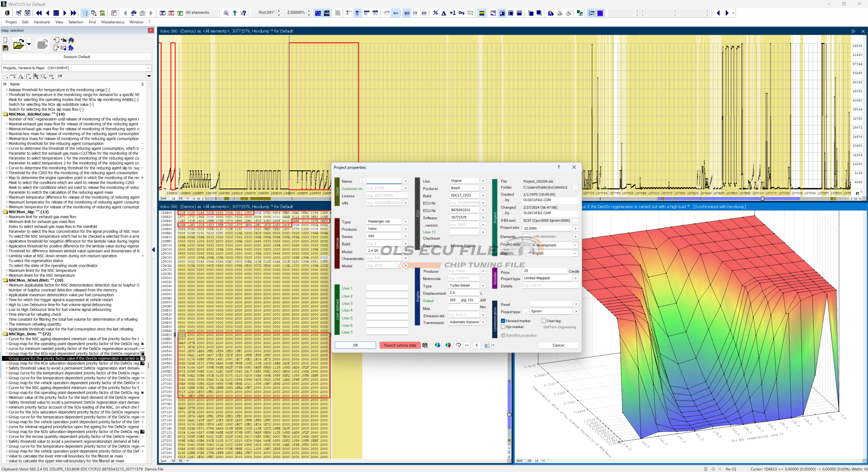868x472 pixels.
Task: Toggle the Spi marker checkbox
Action: [503, 327]
